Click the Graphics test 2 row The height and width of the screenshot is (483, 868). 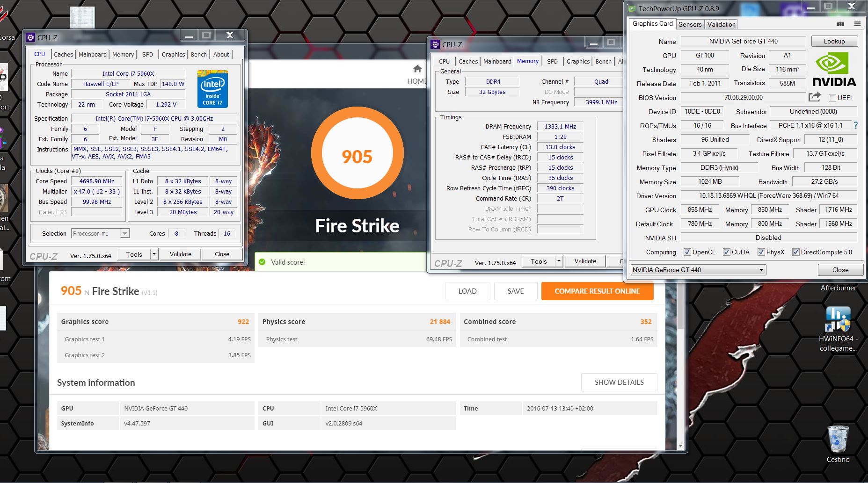(156, 355)
